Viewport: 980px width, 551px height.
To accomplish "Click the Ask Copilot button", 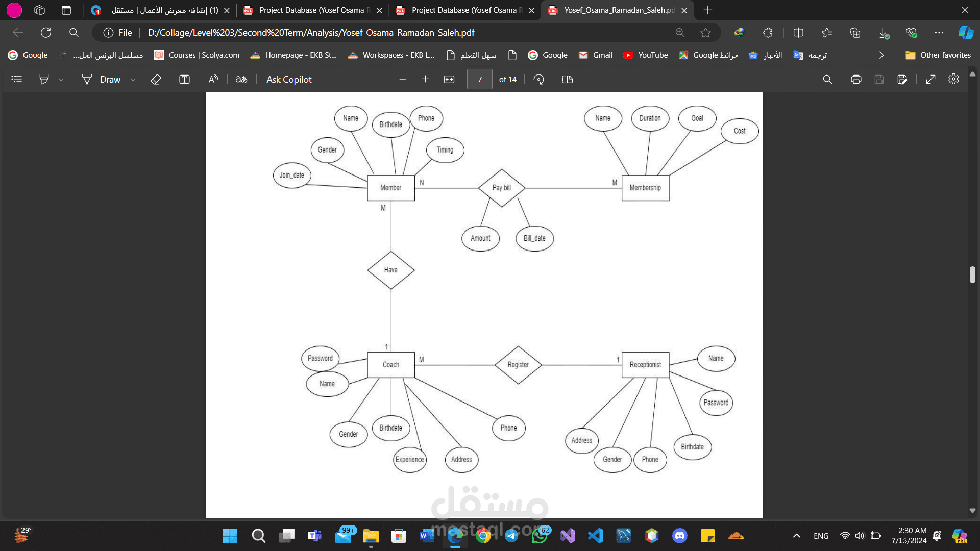I will (289, 79).
